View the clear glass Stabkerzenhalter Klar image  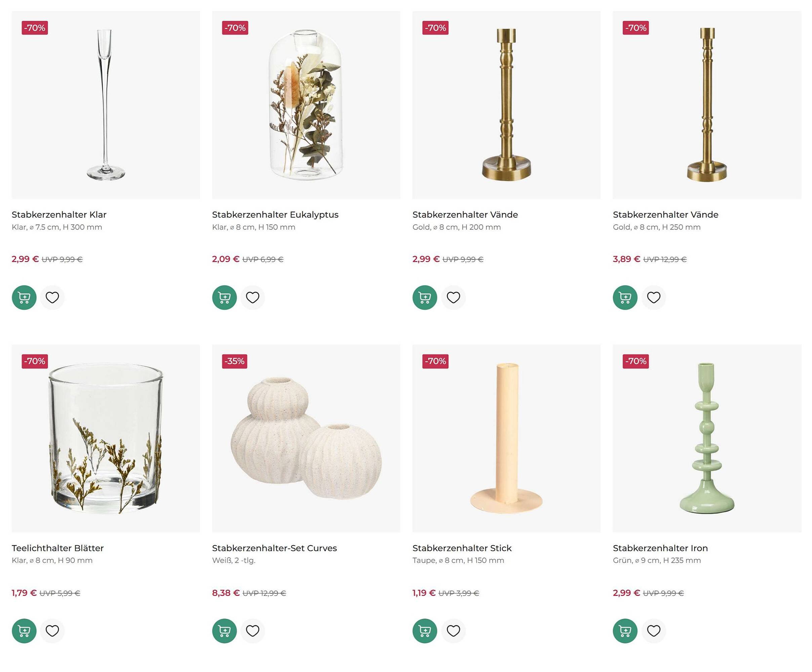point(106,105)
